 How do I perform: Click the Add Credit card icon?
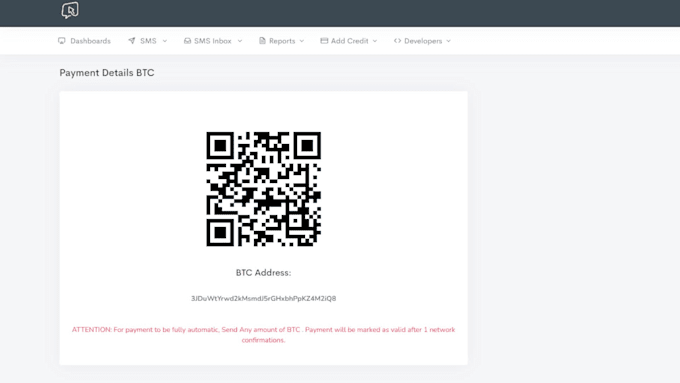pyautogui.click(x=324, y=41)
